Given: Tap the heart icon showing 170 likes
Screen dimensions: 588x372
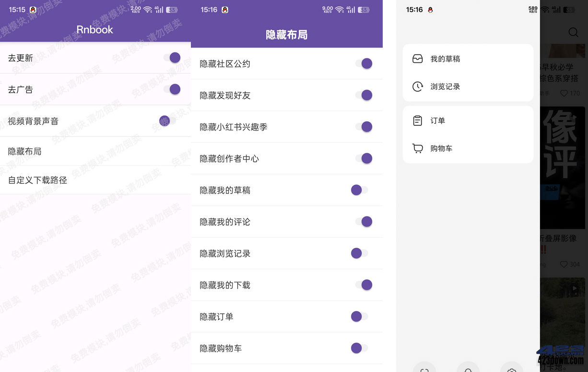Looking at the screenshot, I should (x=564, y=93).
